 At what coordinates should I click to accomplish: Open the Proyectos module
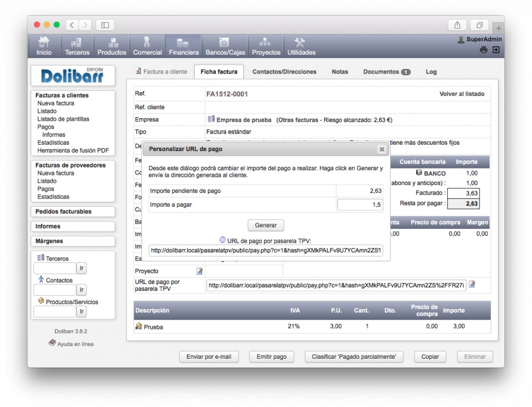pyautogui.click(x=266, y=47)
